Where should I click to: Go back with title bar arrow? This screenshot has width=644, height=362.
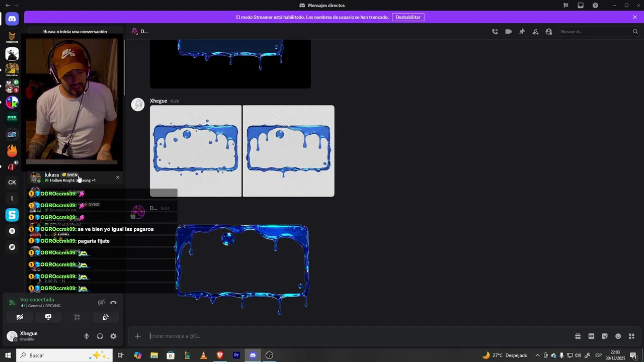[x=8, y=5]
